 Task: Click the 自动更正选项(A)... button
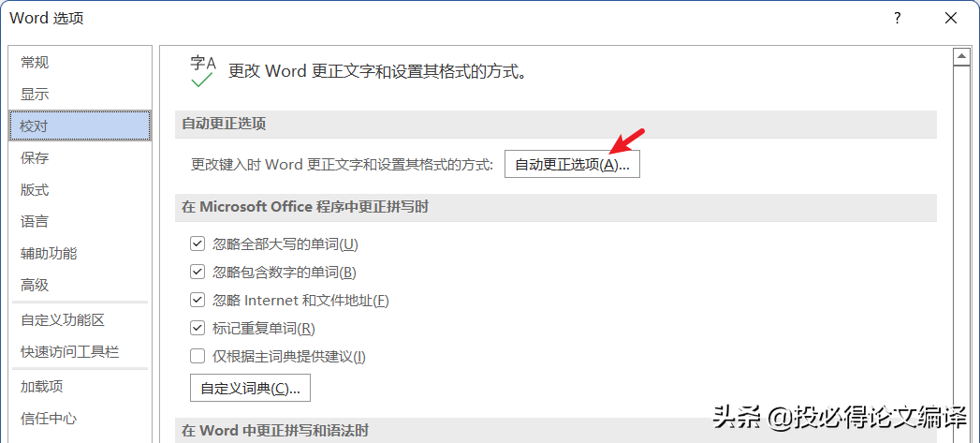point(572,165)
